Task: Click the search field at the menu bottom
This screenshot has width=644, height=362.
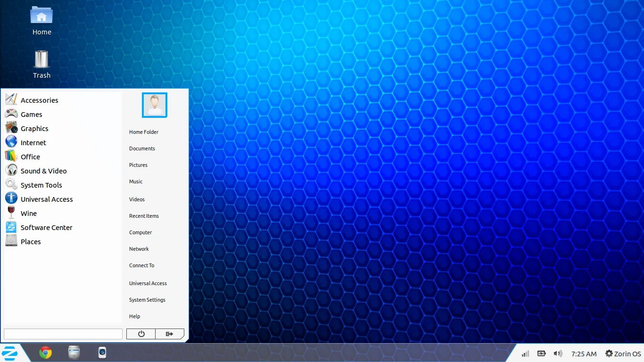Action: click(63, 333)
